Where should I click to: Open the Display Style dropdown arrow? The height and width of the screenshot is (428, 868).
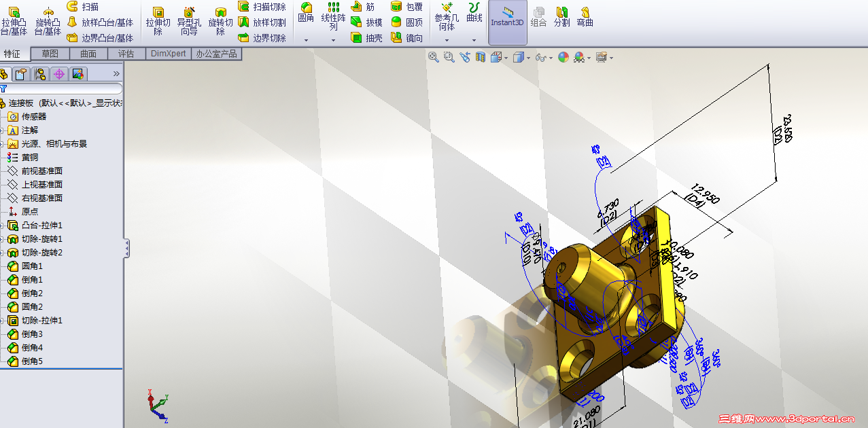pos(529,58)
